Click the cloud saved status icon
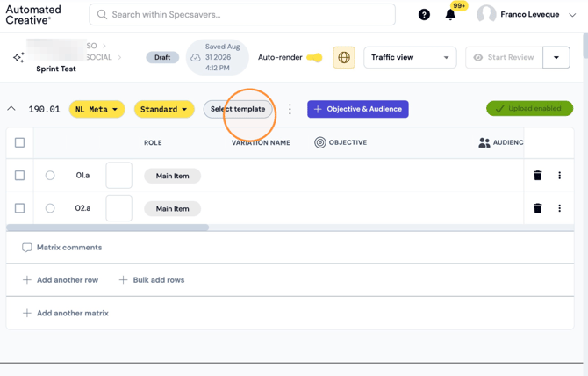This screenshot has width=588, height=376. click(x=196, y=57)
